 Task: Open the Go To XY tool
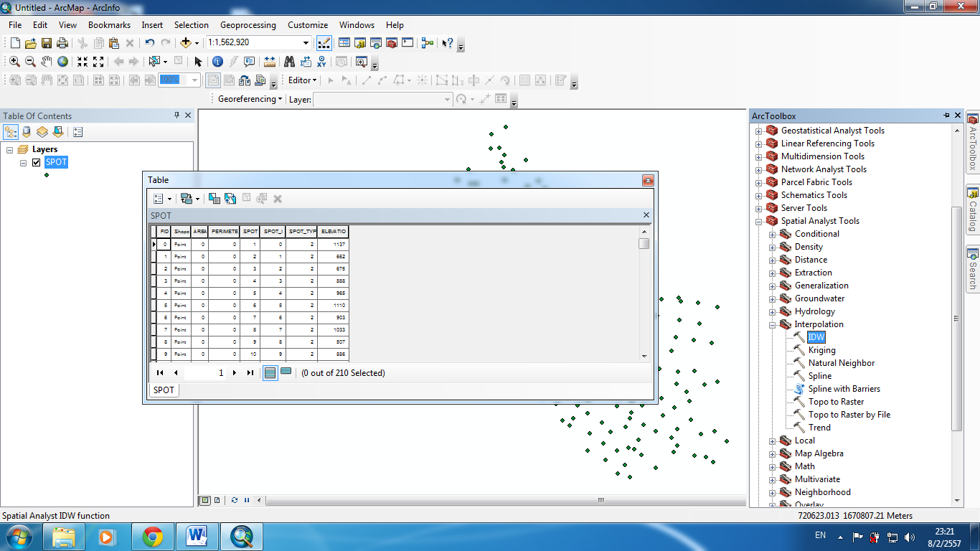321,62
